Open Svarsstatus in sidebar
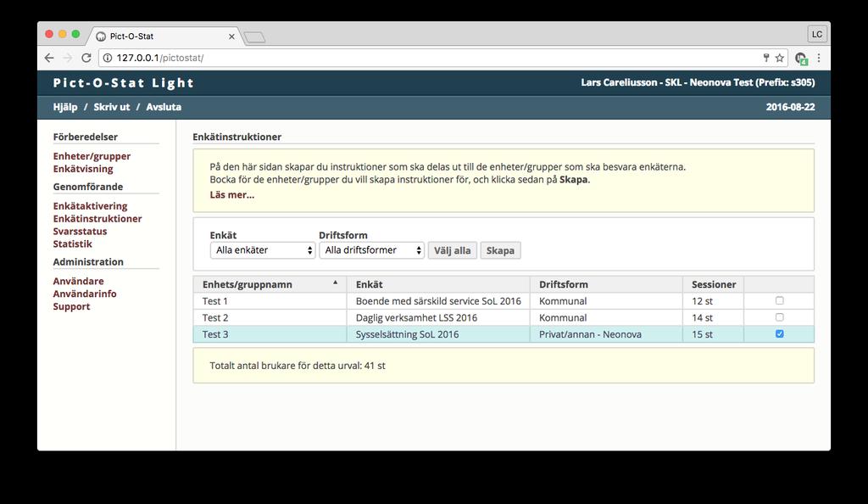868x504 pixels. [81, 232]
